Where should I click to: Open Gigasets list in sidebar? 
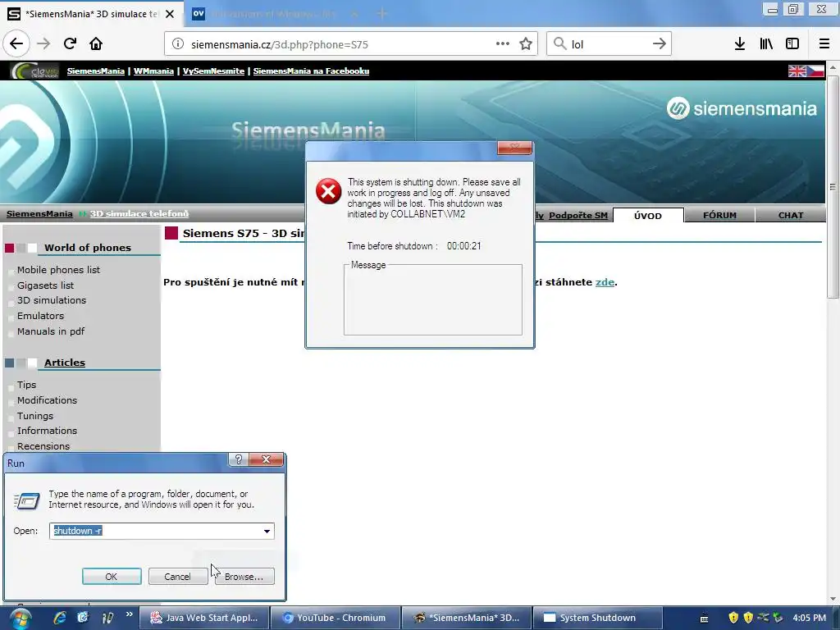coord(46,285)
